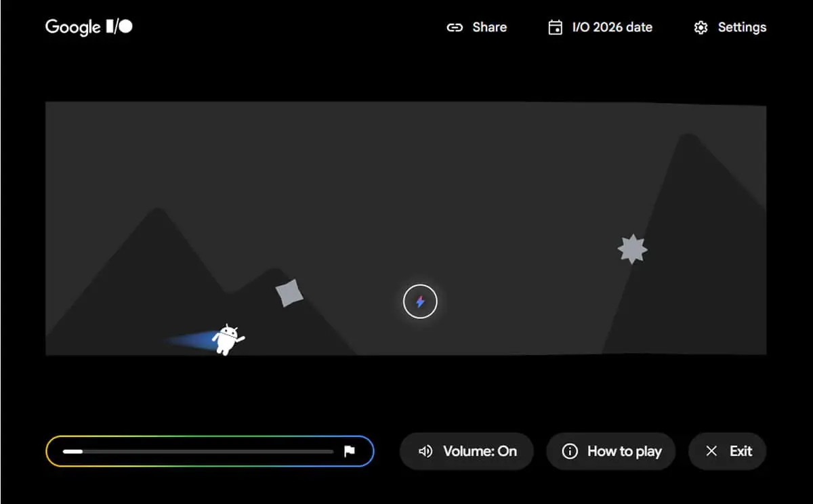
Task: Click the gray four-pointed square obstacle
Action: point(289,293)
